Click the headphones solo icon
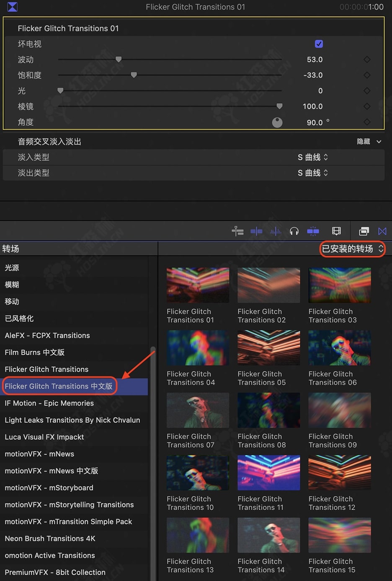Screen dimensions: 392x581 tap(294, 231)
